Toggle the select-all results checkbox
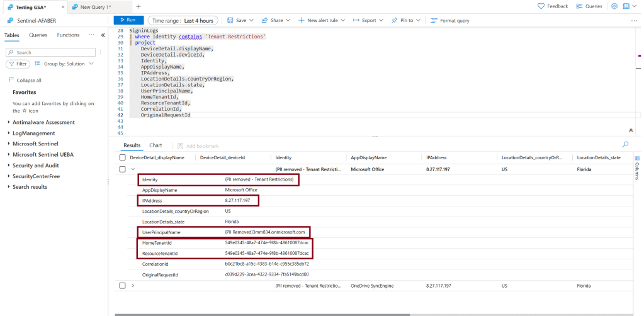The height and width of the screenshot is (316, 644). [x=123, y=157]
